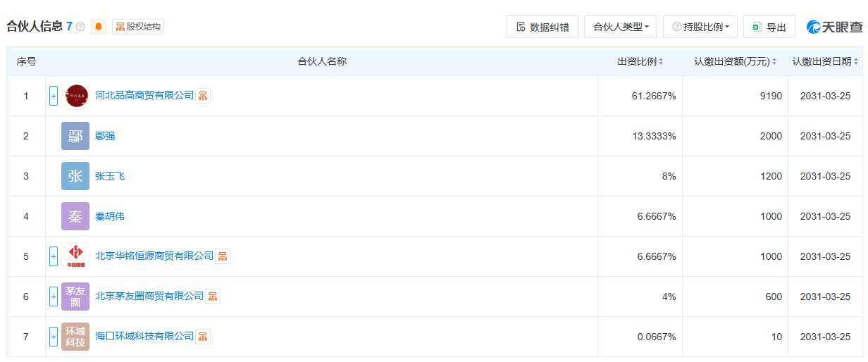Click the 数据纠错 data correction button
The image size is (868, 362).
coord(542,27)
